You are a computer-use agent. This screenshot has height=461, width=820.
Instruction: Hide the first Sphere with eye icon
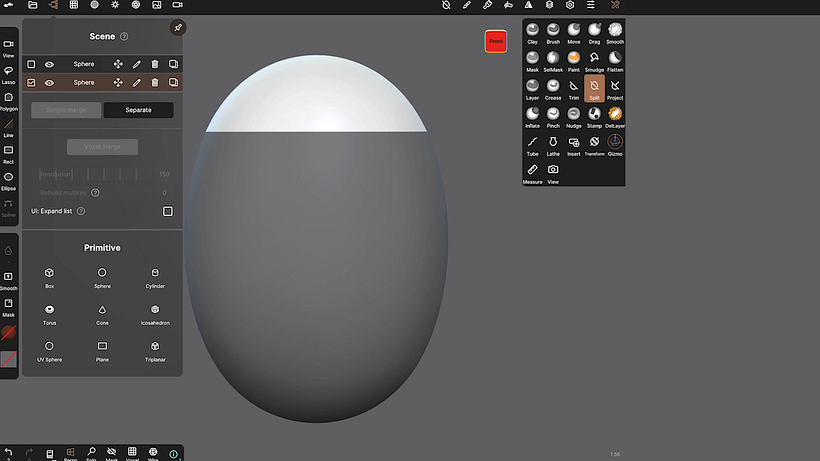click(49, 64)
